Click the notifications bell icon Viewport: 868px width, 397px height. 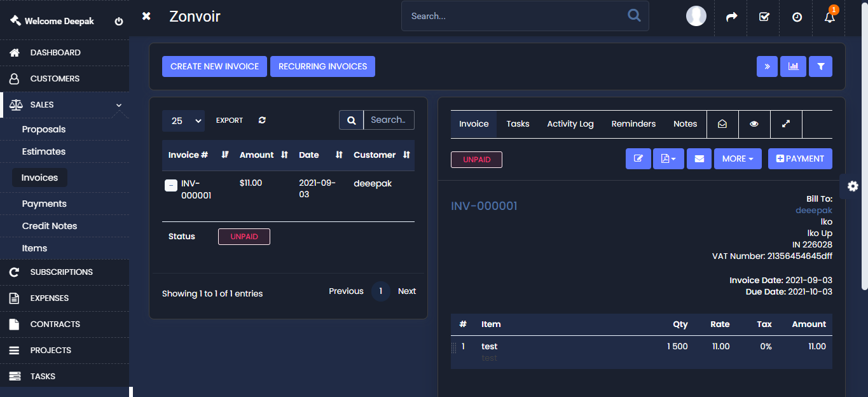click(x=829, y=17)
